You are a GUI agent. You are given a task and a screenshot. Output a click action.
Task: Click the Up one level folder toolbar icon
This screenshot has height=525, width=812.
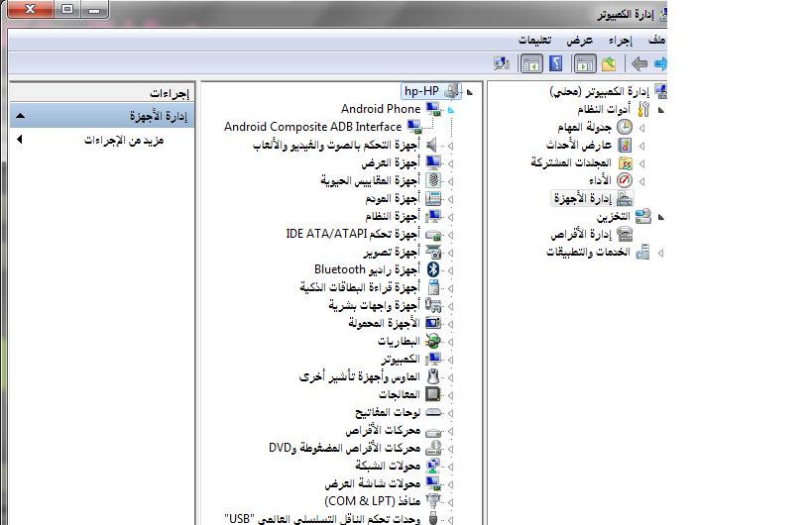[x=609, y=64]
